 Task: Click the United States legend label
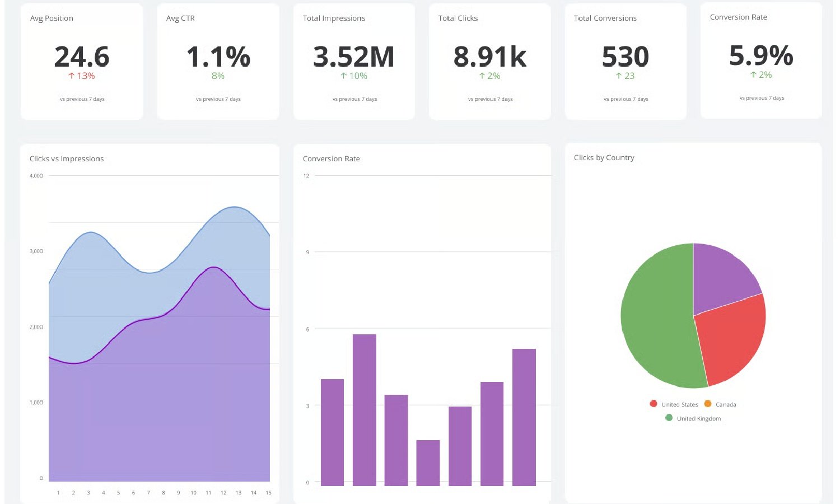pos(680,404)
